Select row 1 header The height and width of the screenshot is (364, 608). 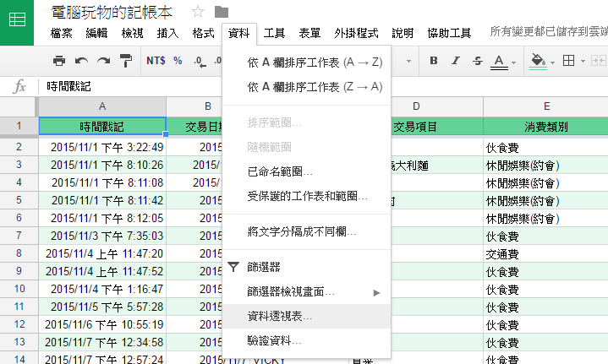coord(19,126)
